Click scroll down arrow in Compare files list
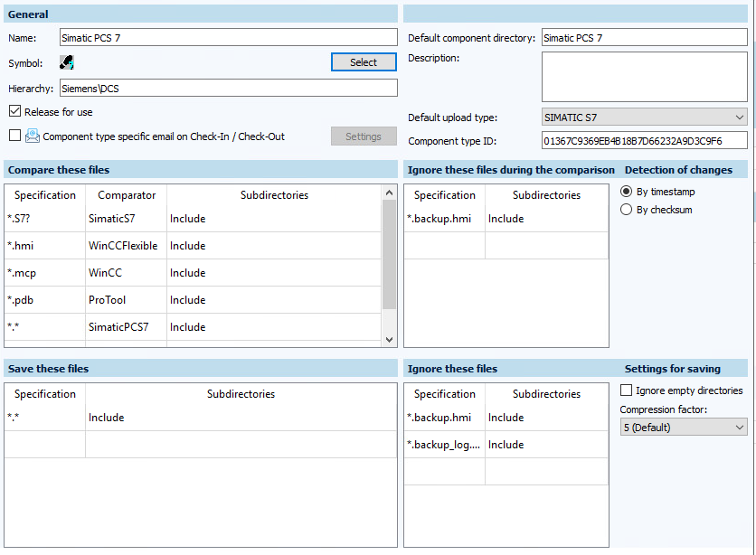 [x=389, y=340]
